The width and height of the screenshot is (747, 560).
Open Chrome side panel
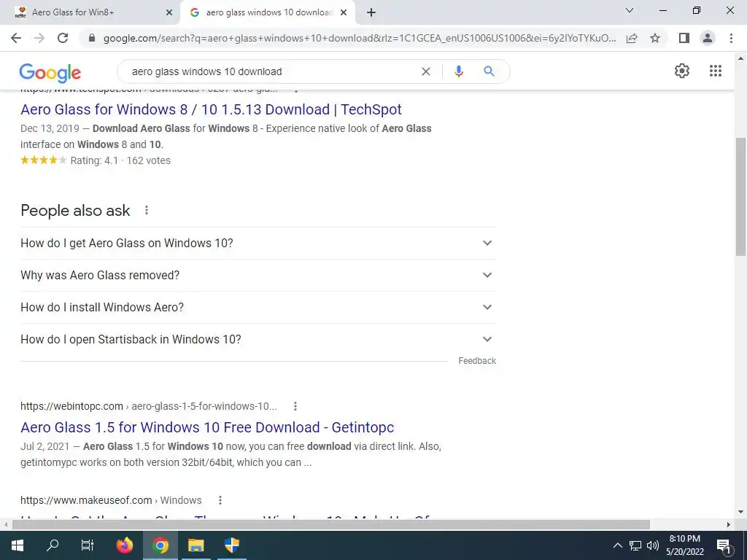[684, 38]
